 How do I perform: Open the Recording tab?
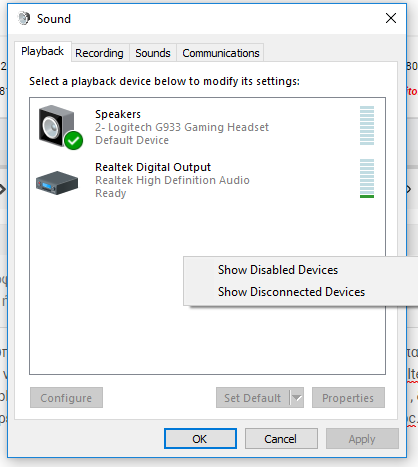click(99, 53)
